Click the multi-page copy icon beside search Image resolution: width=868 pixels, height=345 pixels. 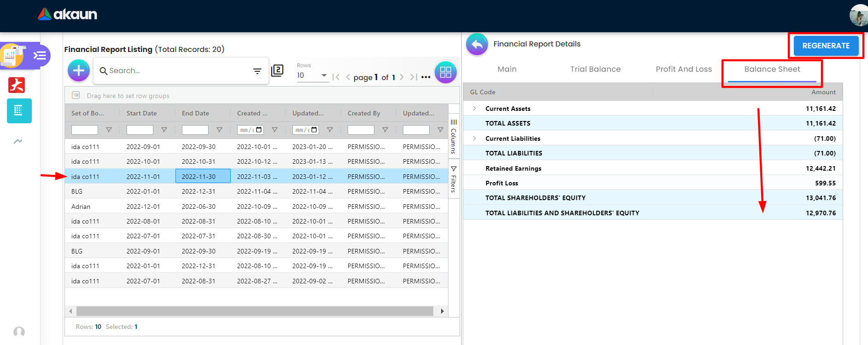point(277,70)
